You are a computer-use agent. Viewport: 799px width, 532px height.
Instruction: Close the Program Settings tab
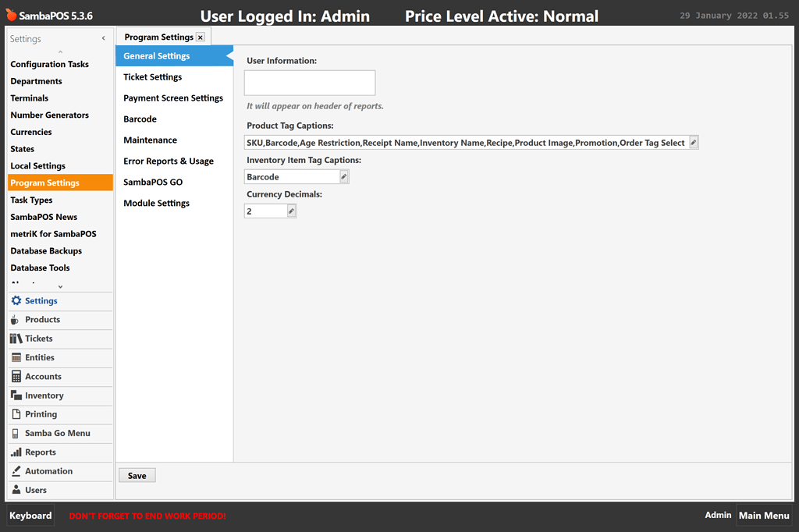click(x=201, y=37)
